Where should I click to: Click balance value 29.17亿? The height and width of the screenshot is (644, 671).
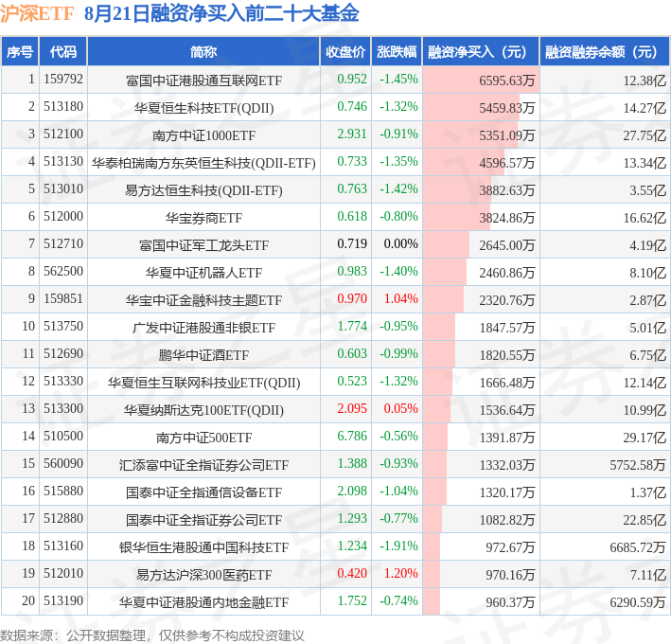point(645,438)
